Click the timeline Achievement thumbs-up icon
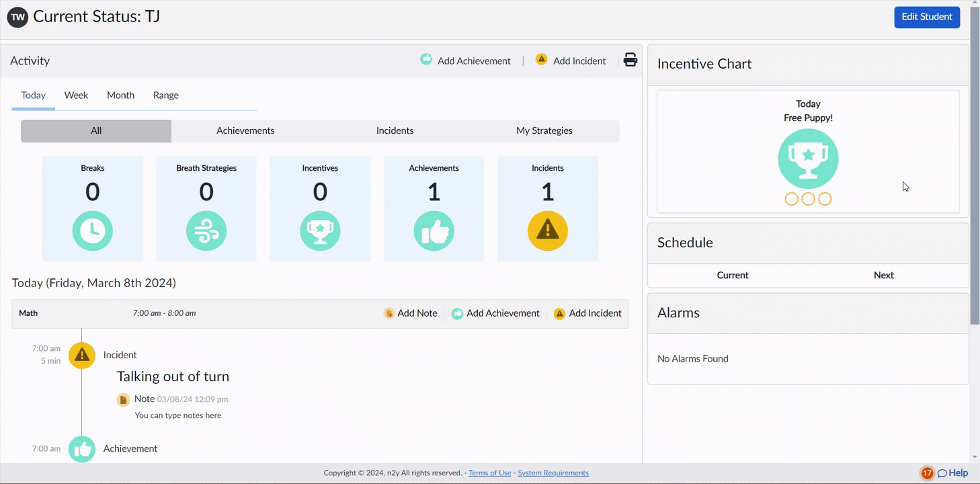The width and height of the screenshot is (980, 484). (82, 449)
